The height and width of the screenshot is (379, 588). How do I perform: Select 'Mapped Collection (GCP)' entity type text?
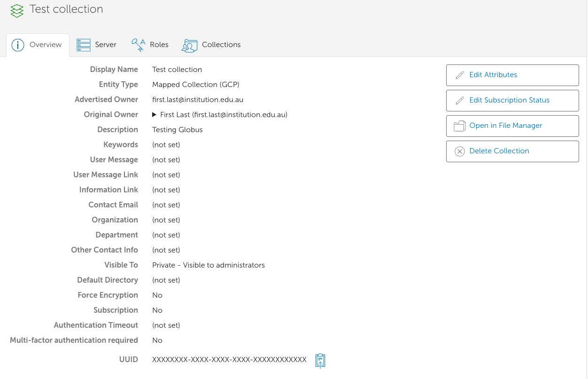point(196,85)
